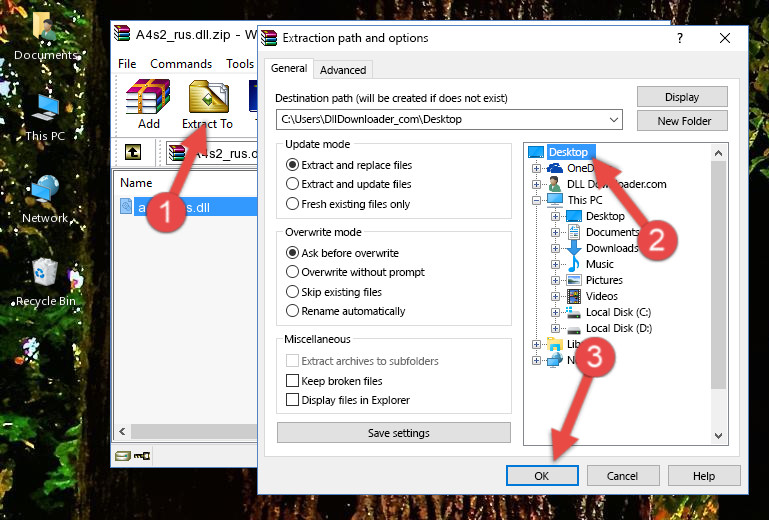Click the Extract To icon in WinRAR
The image size is (769, 520).
(x=208, y=97)
